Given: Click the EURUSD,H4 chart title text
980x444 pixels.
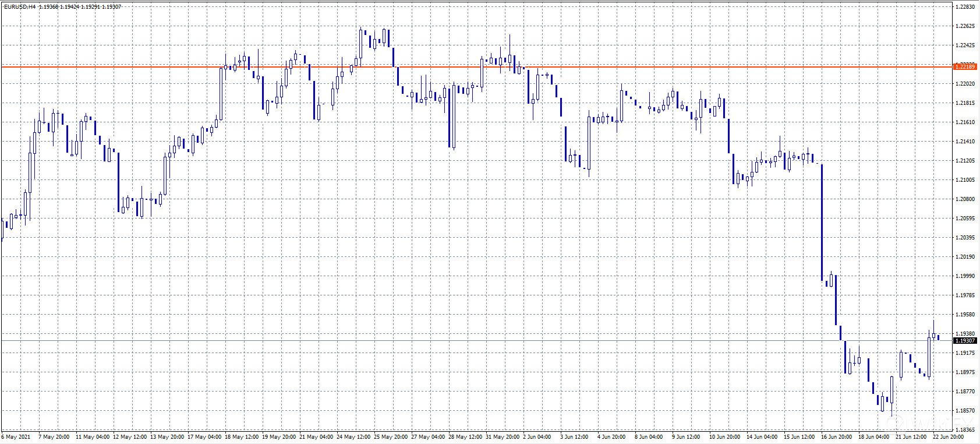Looking at the screenshot, I should click(x=20, y=7).
